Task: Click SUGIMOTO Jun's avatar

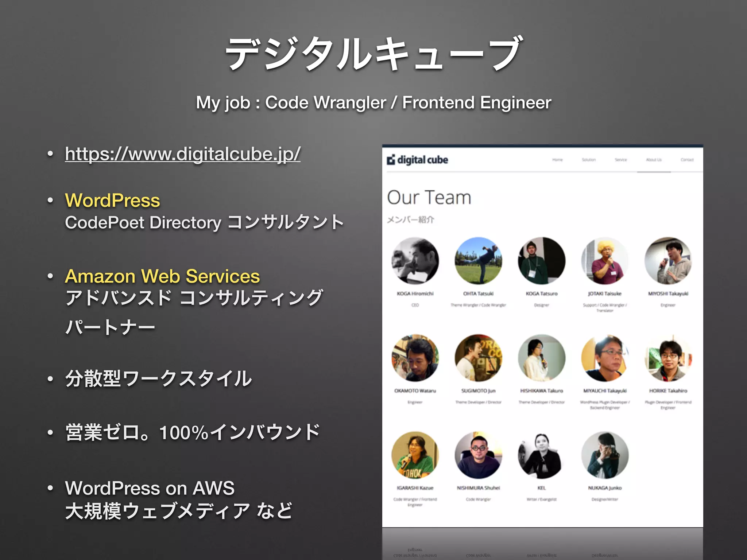Action: [x=478, y=358]
